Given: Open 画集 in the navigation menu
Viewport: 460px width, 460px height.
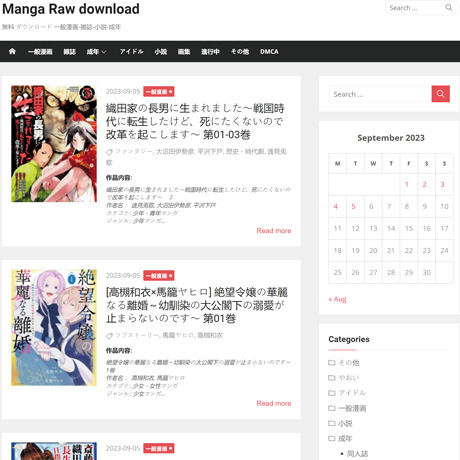Looking at the screenshot, I should [x=184, y=52].
